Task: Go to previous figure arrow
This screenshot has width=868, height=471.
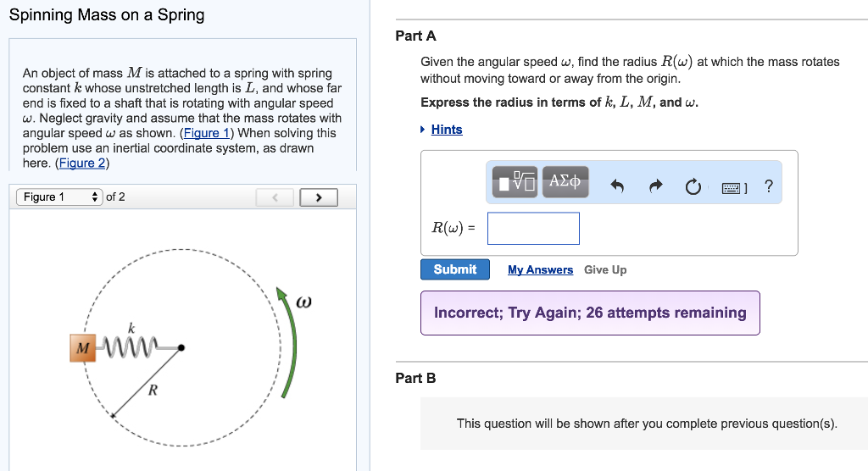Action: 274,197
